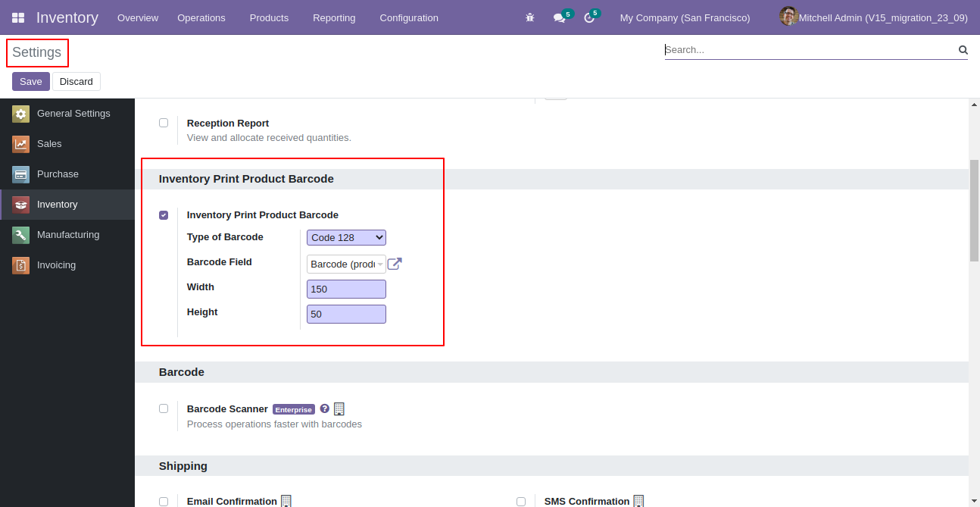Click the search magnifier icon

963,50
